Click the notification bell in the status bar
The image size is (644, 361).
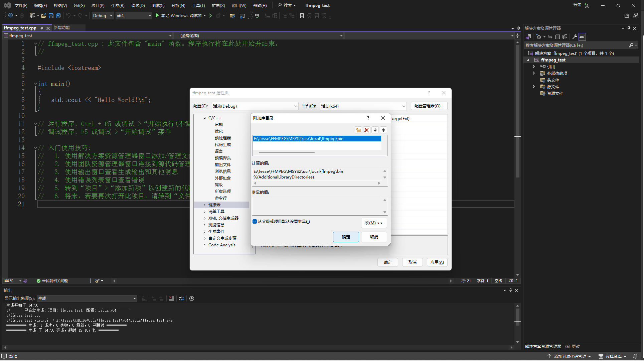635,356
